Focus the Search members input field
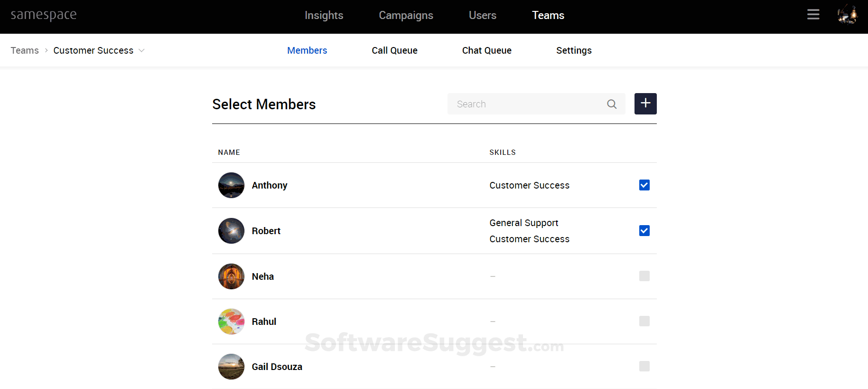 pos(536,104)
